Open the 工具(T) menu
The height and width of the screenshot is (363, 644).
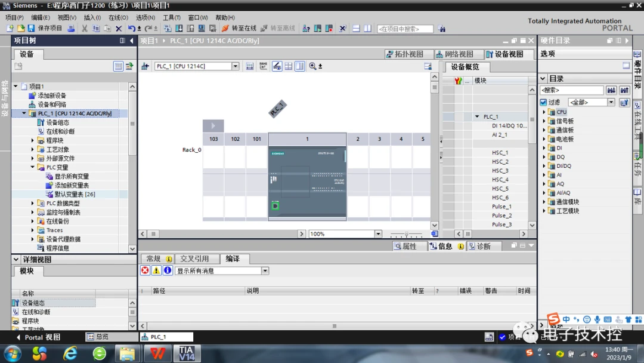[172, 17]
